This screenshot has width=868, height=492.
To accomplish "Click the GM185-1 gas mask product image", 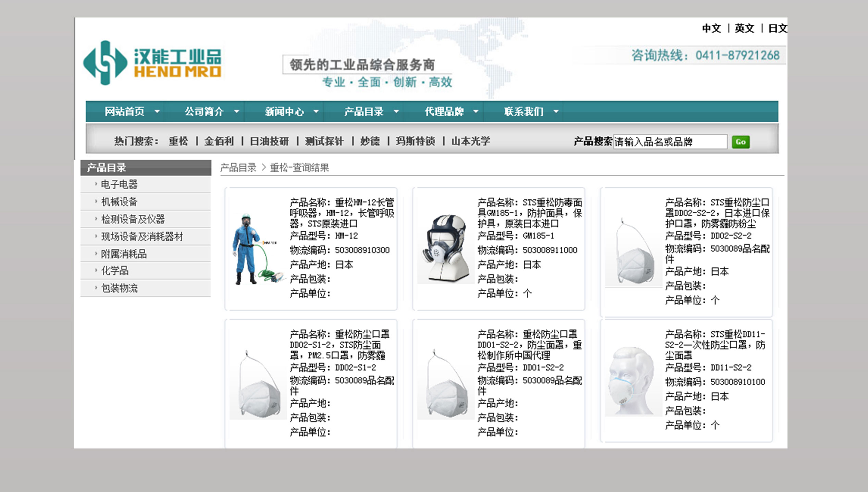I will coord(445,249).
